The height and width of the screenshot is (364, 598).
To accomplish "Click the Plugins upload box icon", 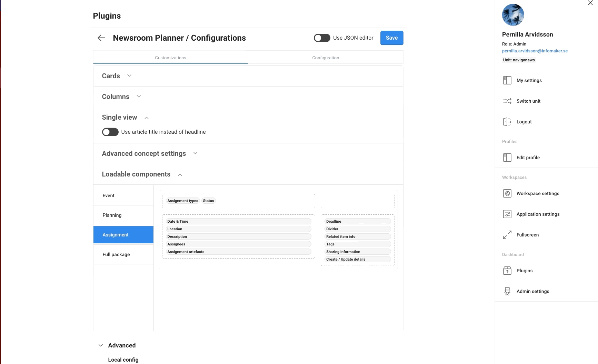I will click(507, 271).
